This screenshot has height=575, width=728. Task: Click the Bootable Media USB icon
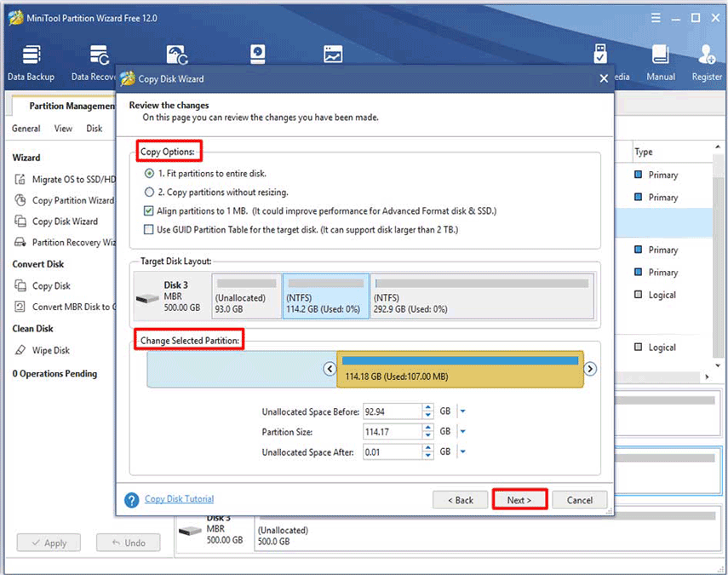600,54
